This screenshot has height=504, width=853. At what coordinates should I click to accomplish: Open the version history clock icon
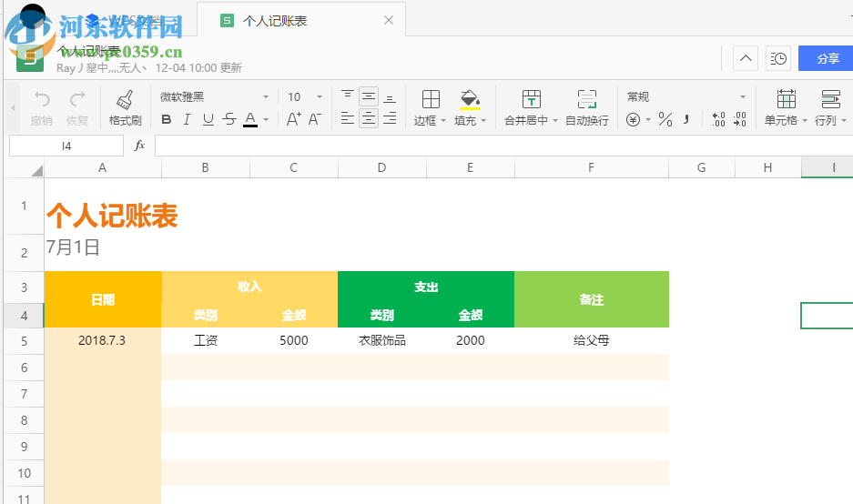click(778, 58)
